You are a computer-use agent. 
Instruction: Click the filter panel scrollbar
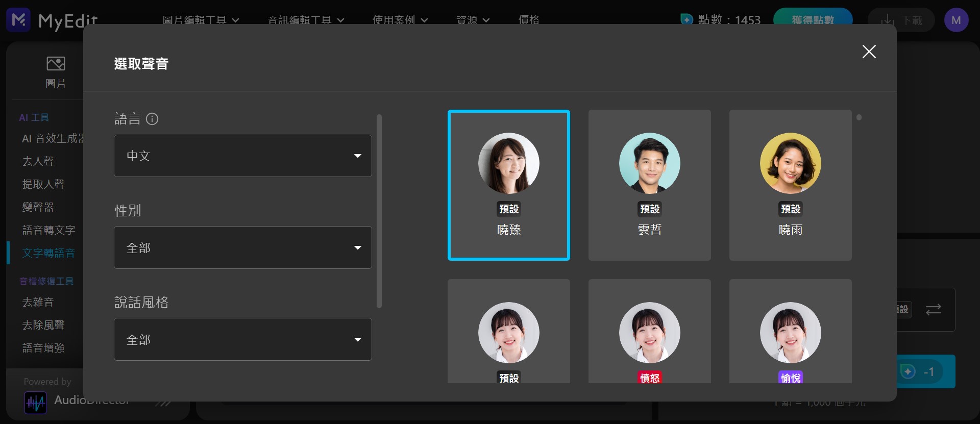tap(379, 211)
